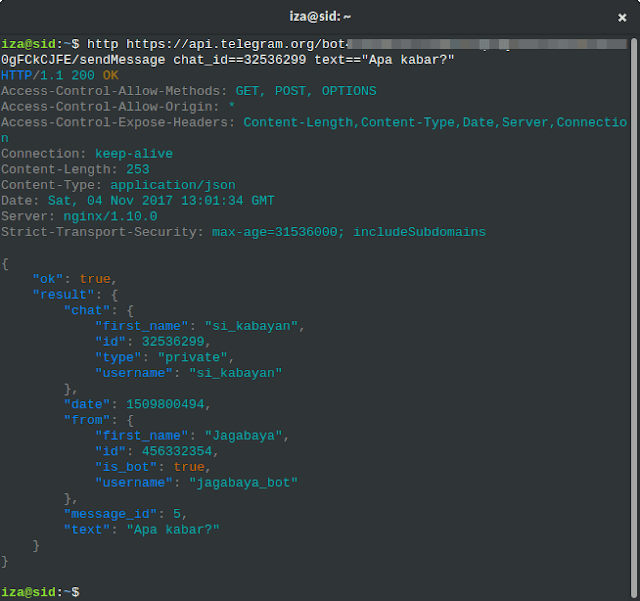Click the "ok" JSON key
Viewport: 640px width, 601px height.
point(48,279)
